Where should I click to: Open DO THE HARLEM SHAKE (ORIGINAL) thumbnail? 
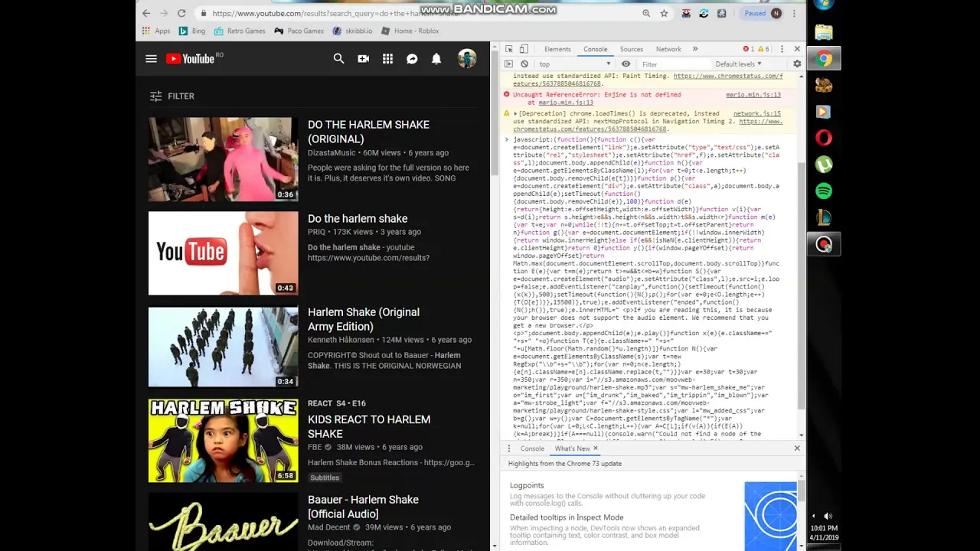click(223, 159)
